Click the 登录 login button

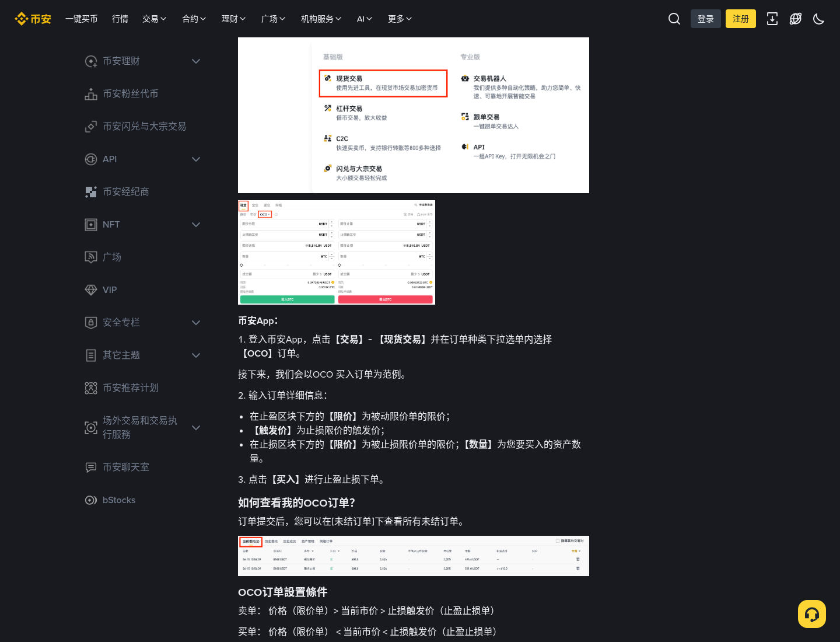tap(706, 19)
